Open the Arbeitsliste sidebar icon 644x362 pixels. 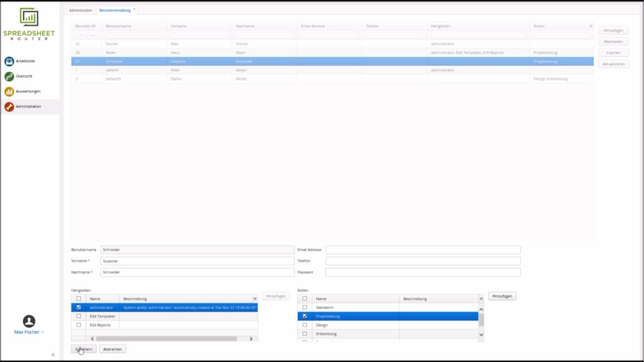point(9,61)
